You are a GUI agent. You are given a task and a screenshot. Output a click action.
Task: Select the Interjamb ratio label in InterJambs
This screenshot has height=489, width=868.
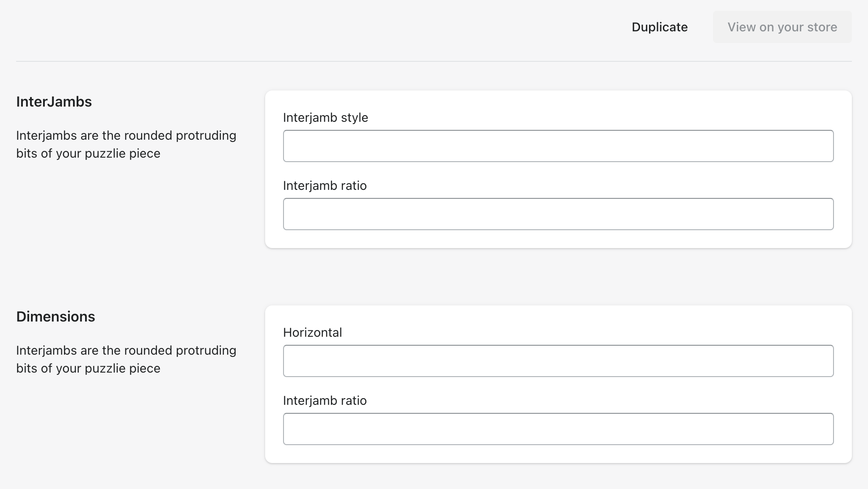pos(325,185)
